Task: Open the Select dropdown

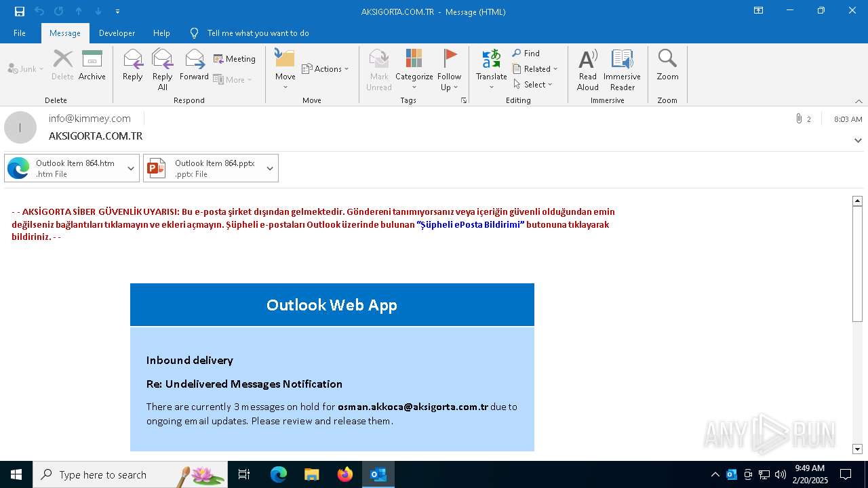Action: pyautogui.click(x=533, y=85)
